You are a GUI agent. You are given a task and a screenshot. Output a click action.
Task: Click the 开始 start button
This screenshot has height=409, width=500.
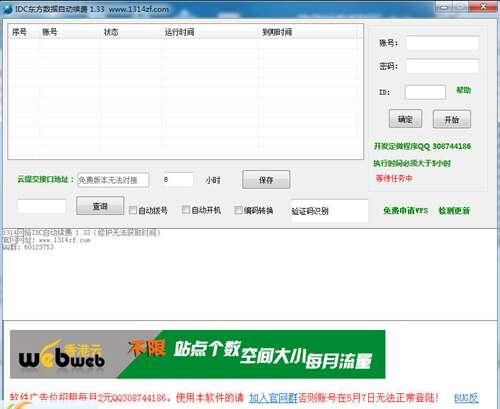pos(452,119)
